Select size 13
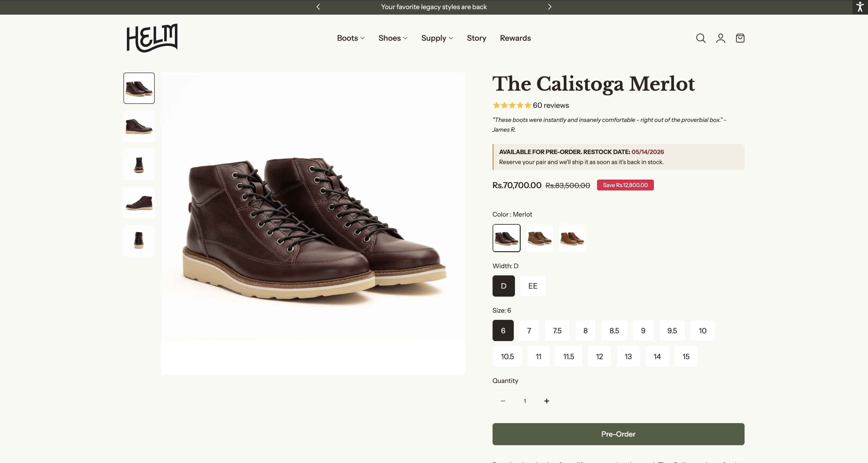The width and height of the screenshot is (868, 463). pyautogui.click(x=628, y=356)
